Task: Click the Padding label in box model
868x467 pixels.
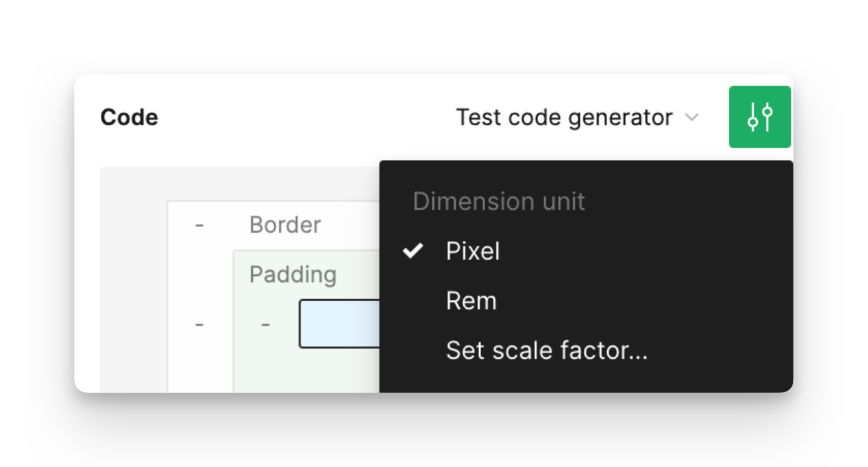Action: coord(293,274)
